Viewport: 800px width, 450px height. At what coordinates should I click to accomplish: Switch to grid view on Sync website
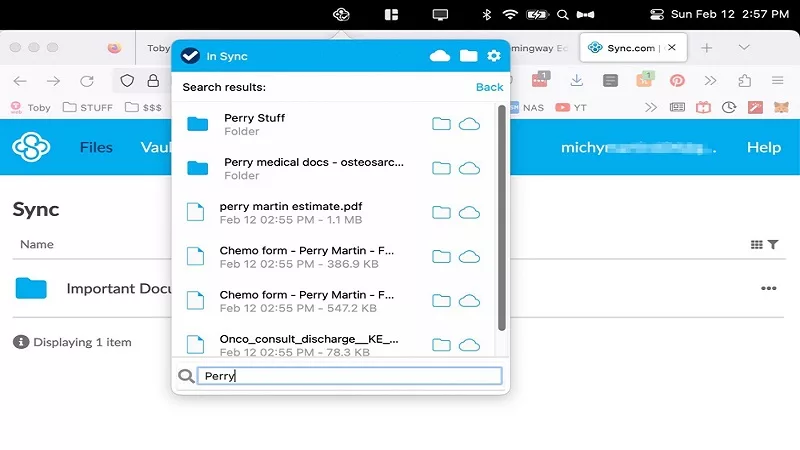pos(757,245)
